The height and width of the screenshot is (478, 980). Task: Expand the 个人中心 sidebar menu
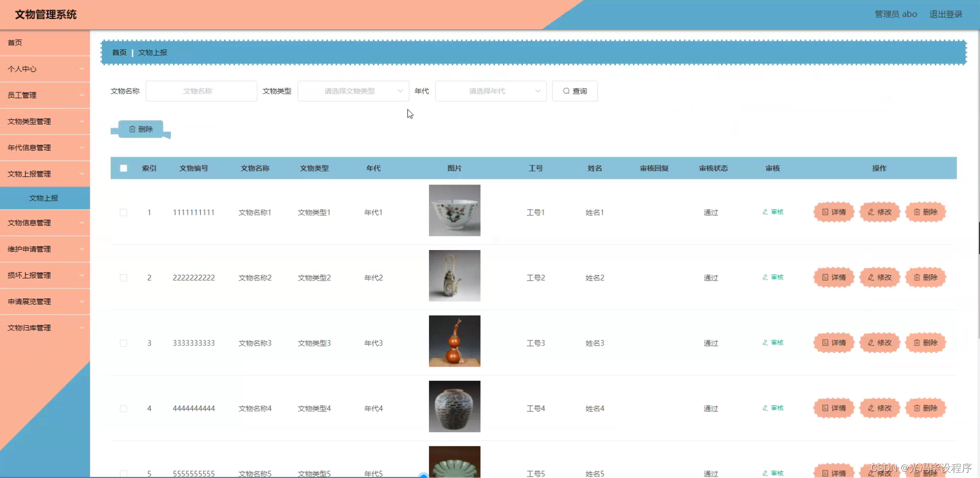45,69
